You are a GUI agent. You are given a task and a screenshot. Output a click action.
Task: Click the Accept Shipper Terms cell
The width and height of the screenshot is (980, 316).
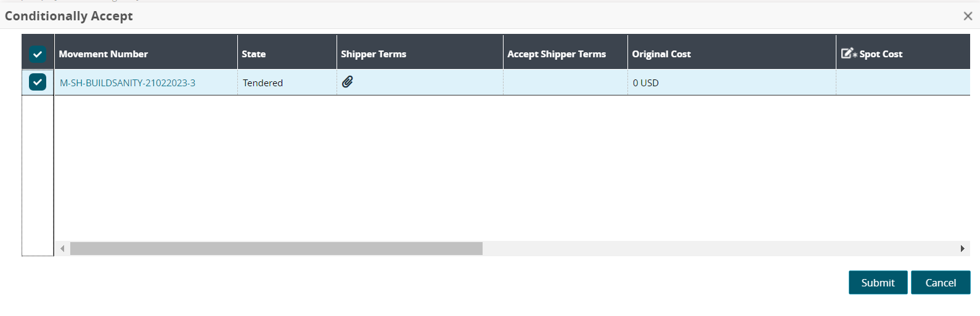565,83
